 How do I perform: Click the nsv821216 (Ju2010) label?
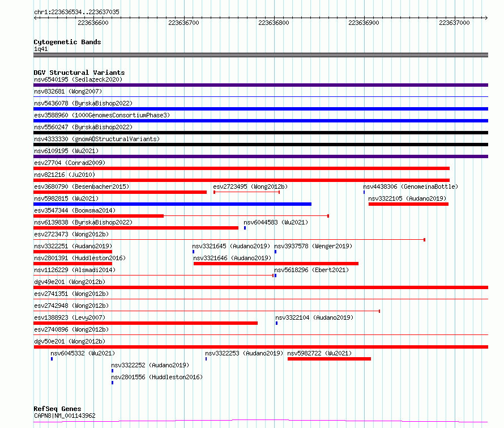pyautogui.click(x=65, y=175)
